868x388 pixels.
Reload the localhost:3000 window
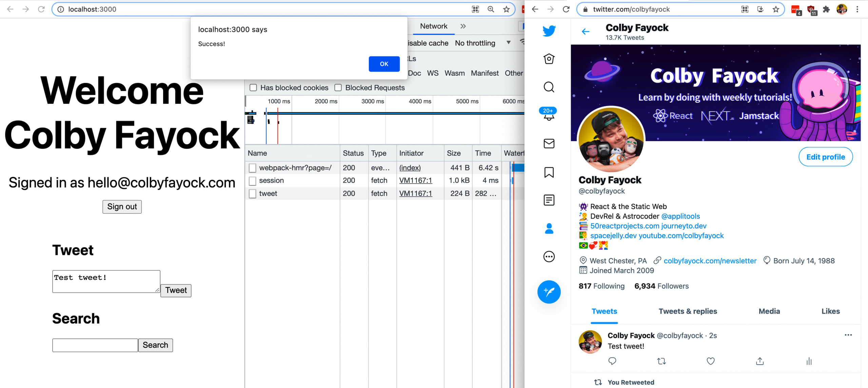[x=41, y=9]
